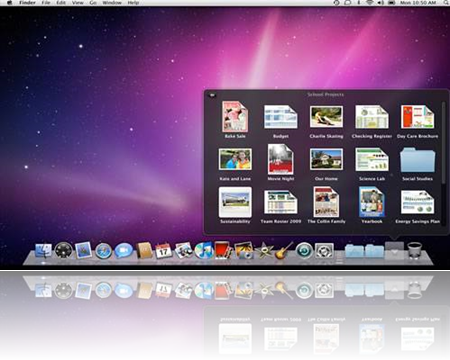Viewport: 450px width, 360px height.
Task: Launch Safari compass icon in the Dock
Action: tap(104, 251)
